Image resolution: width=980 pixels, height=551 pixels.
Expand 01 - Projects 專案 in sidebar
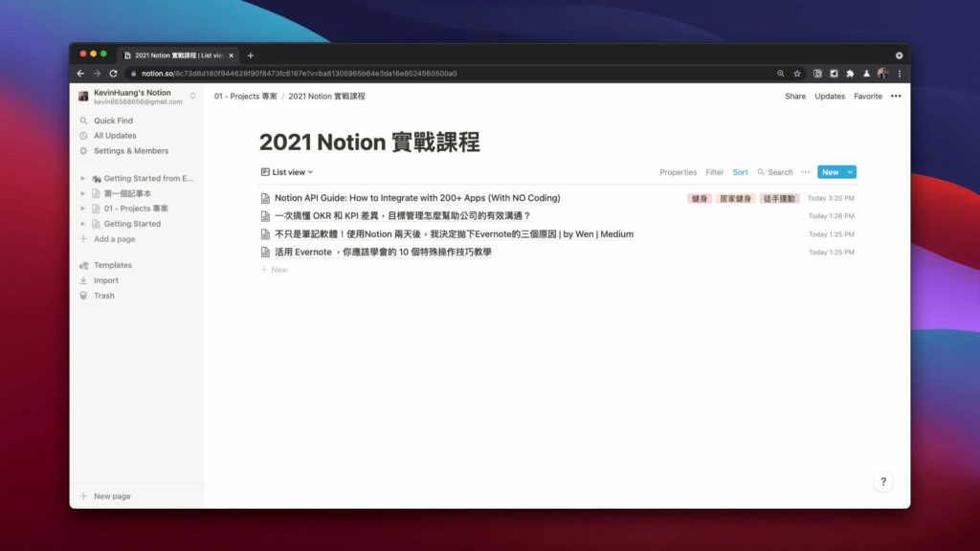pos(82,209)
